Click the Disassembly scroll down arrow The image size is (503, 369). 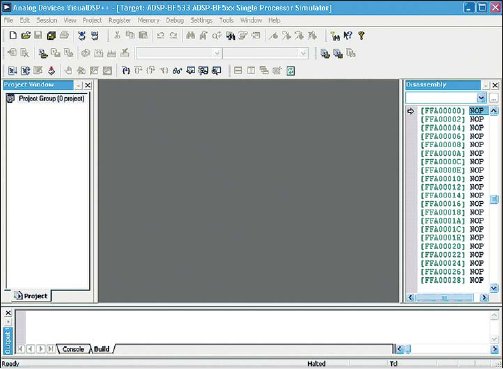[x=494, y=288]
